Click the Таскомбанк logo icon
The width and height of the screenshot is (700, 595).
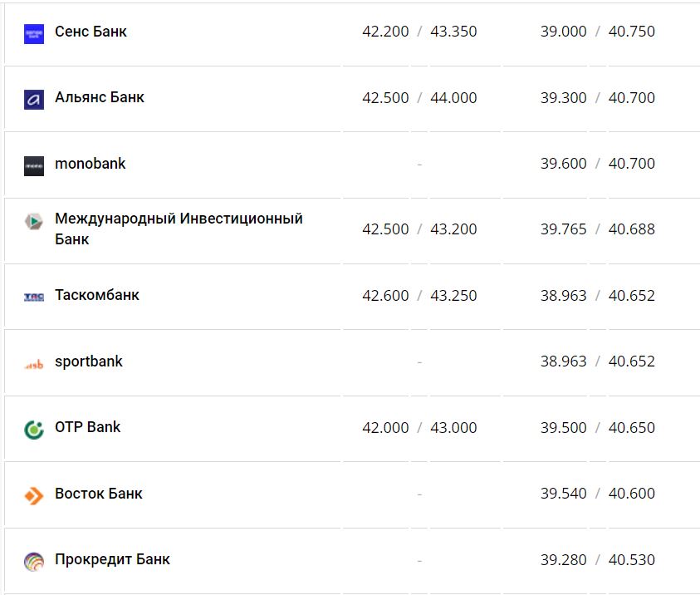tap(34, 297)
